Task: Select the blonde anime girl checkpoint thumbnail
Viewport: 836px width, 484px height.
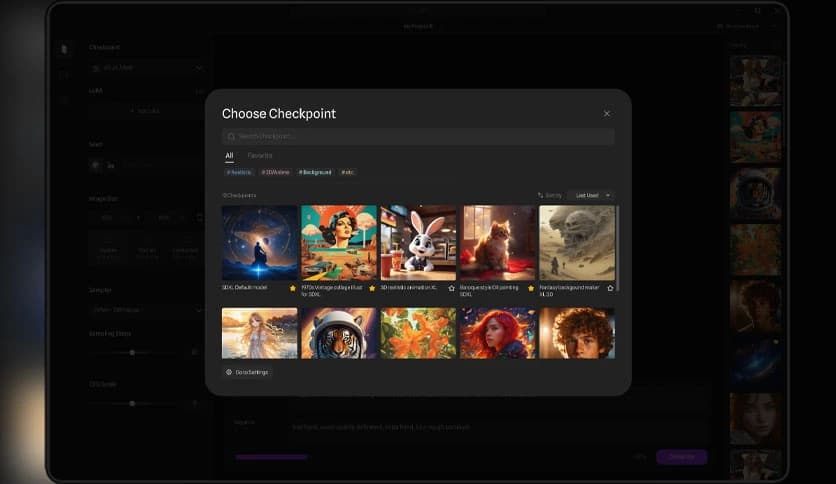Action: point(260,333)
